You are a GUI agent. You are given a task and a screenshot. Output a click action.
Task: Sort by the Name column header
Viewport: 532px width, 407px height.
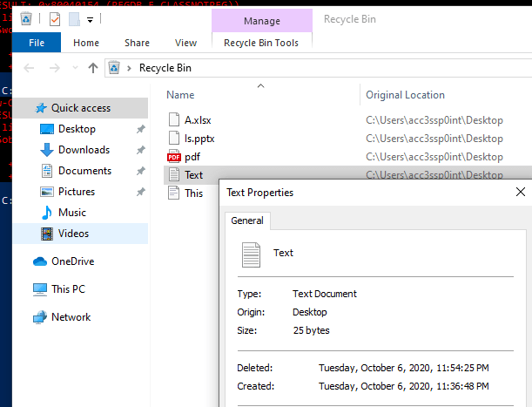[x=180, y=95]
